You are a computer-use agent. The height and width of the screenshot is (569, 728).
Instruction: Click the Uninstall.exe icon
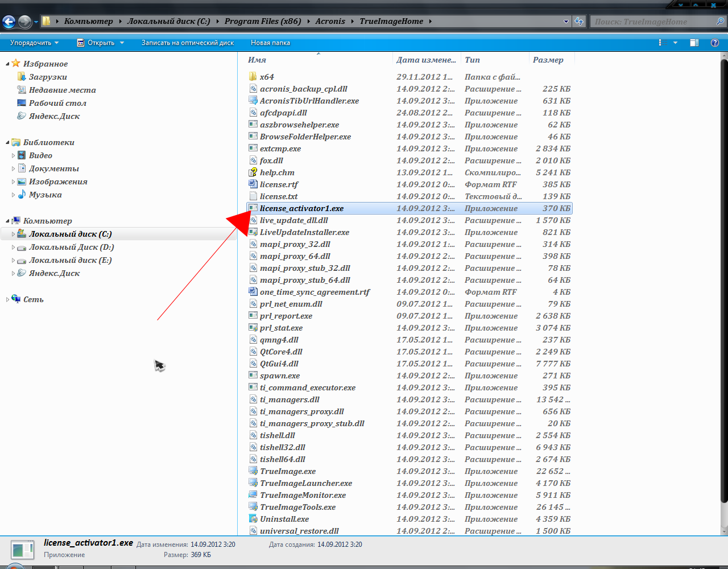click(x=253, y=518)
